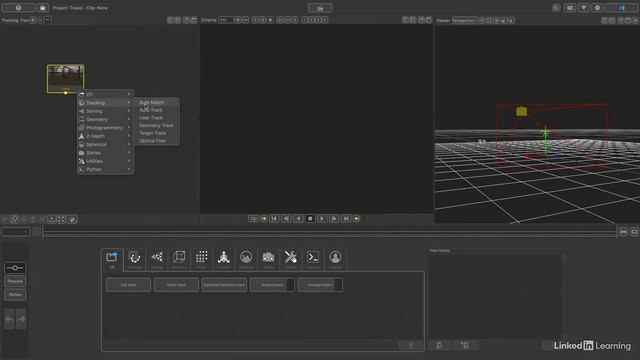Select the yellow camera object in 3D viewer

(521, 111)
